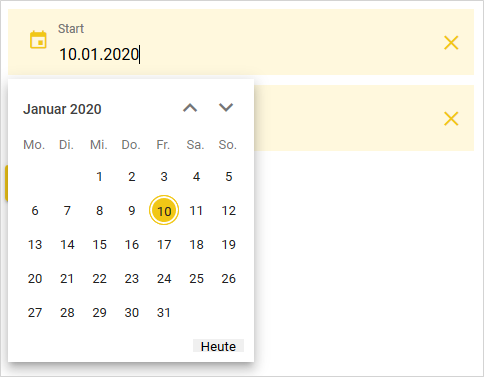The height and width of the screenshot is (377, 484).
Task: Go to the next month with the down chevron
Action: click(x=226, y=108)
